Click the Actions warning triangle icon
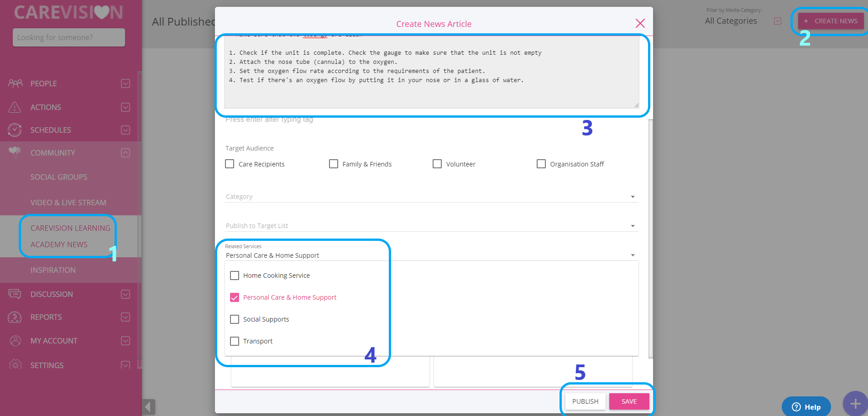The image size is (868, 416). click(x=15, y=107)
